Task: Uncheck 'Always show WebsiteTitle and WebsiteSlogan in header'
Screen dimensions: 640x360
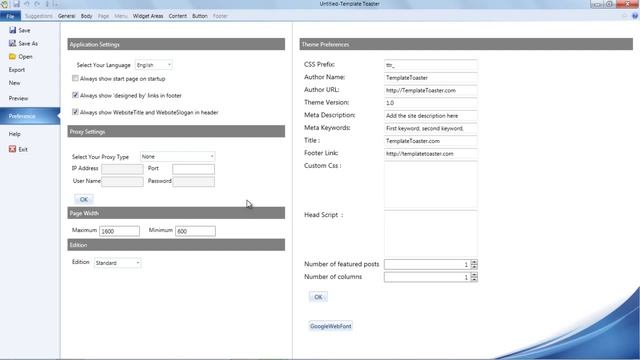Action: 75,112
